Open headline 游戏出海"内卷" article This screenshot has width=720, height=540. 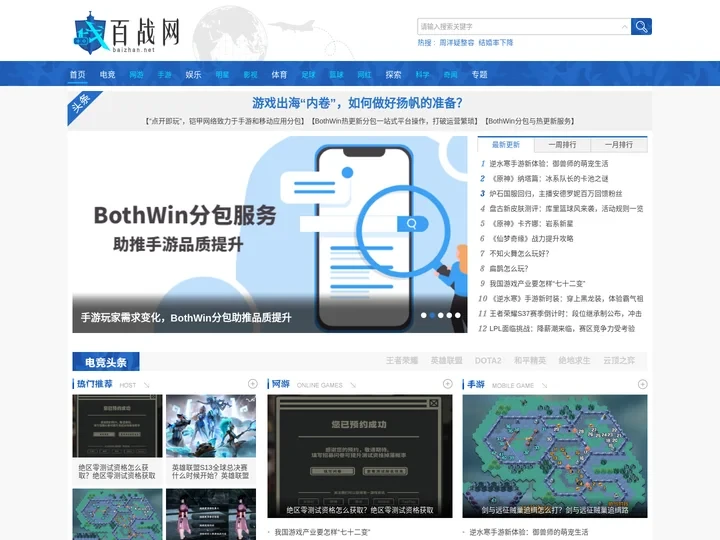357,103
